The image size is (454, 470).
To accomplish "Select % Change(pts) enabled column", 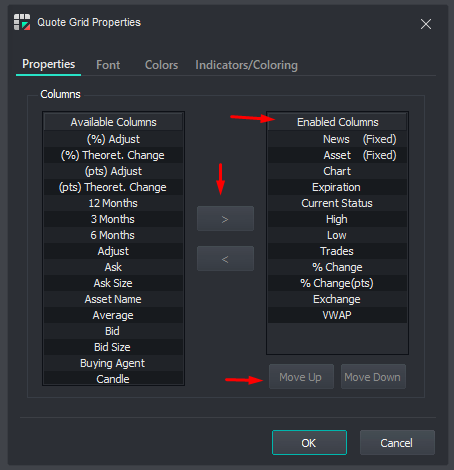I will click(x=337, y=283).
